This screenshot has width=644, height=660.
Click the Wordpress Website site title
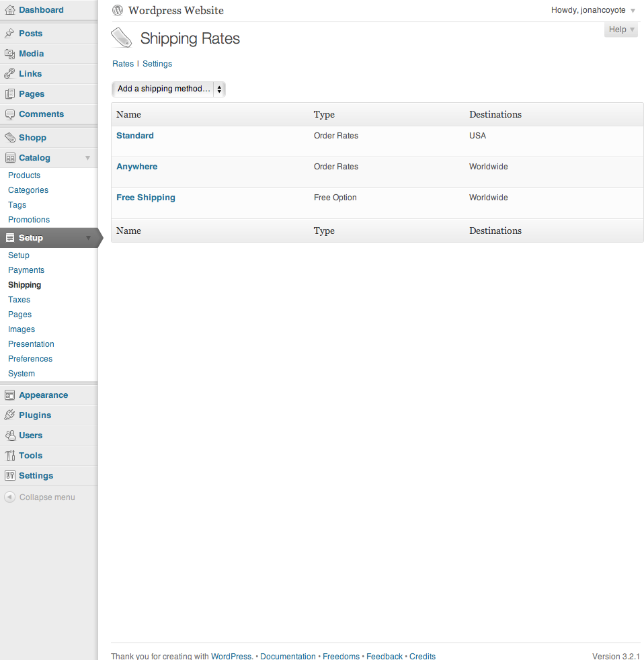(176, 11)
